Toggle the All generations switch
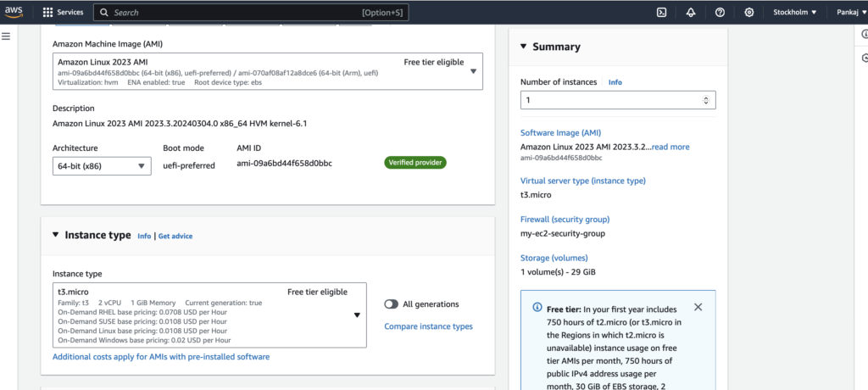This screenshot has width=868, height=390. coord(392,304)
